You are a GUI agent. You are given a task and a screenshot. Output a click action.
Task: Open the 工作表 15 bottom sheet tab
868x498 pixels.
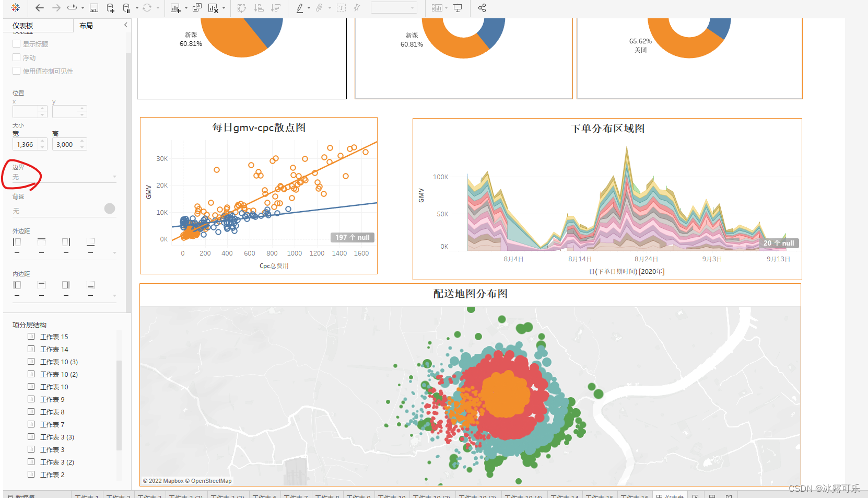point(599,495)
